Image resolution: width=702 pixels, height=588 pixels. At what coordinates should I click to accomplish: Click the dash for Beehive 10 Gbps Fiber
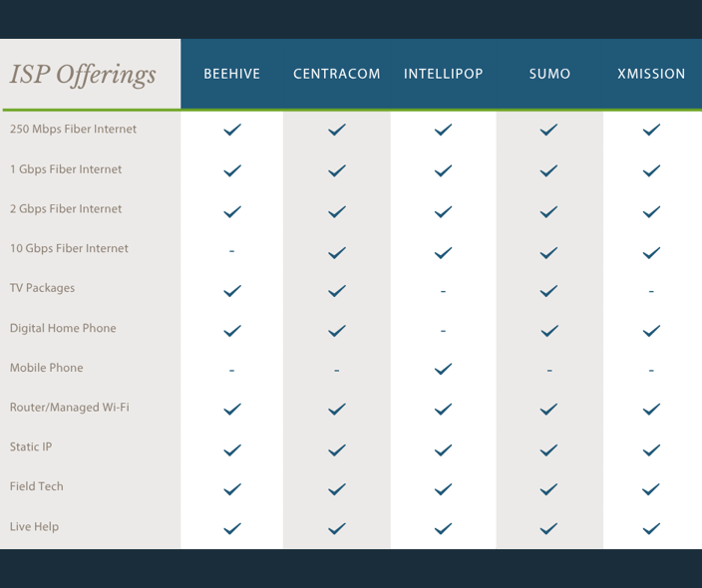coord(232,251)
